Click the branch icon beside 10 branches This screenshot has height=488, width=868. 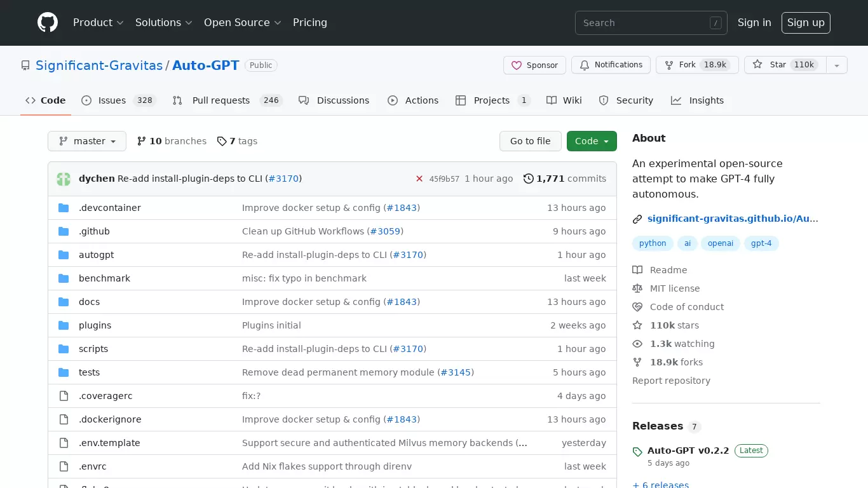(x=142, y=141)
